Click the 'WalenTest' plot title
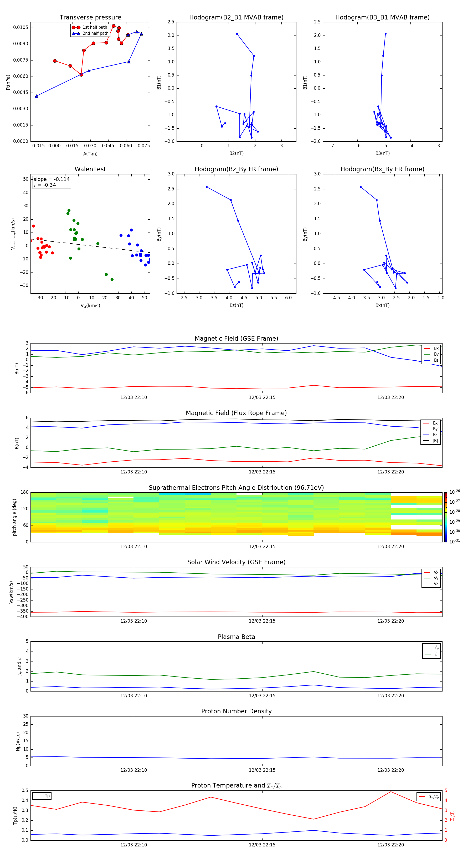This screenshot has width=473, height=868. [90, 169]
